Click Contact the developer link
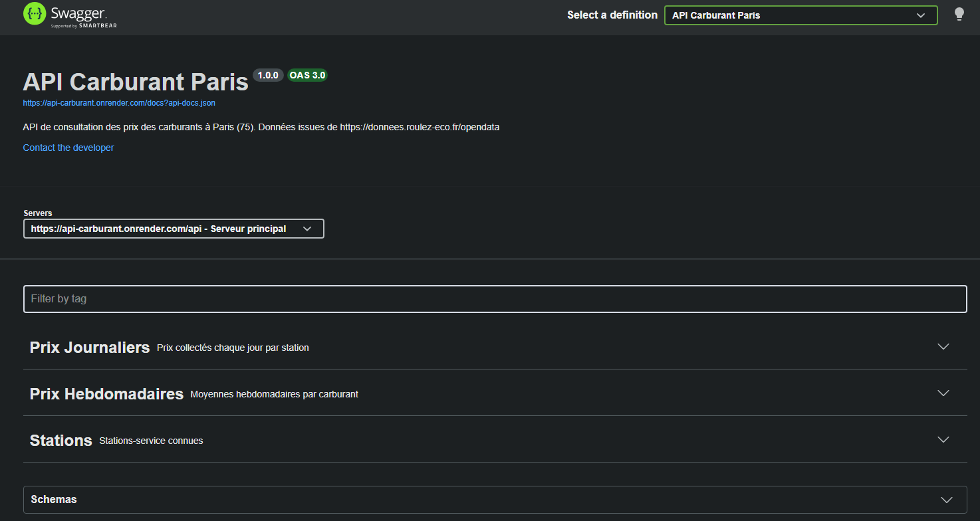 [68, 148]
